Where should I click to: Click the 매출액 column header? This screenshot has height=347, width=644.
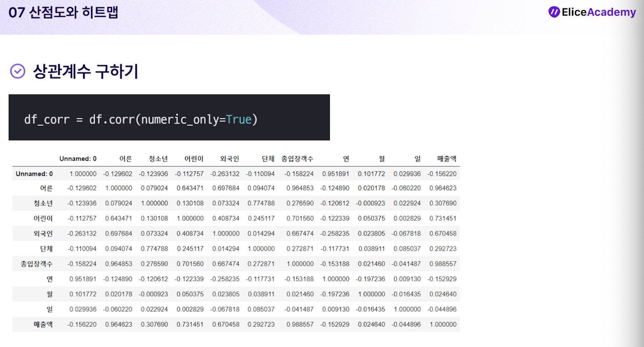447,159
